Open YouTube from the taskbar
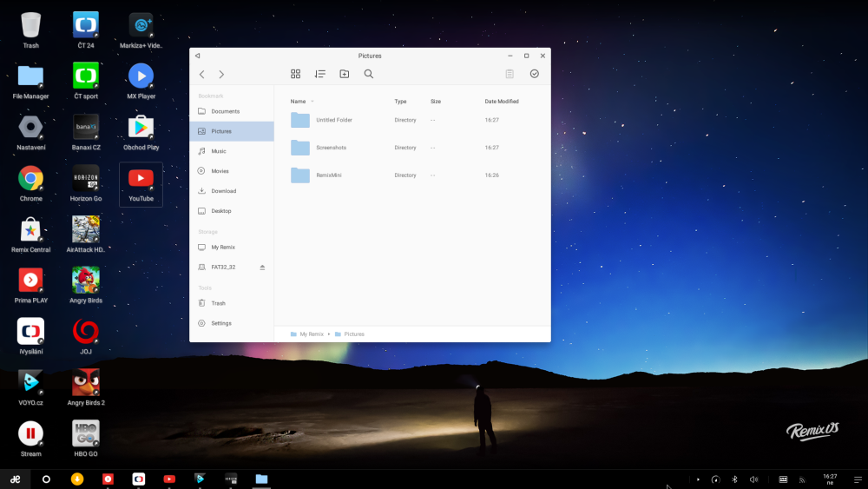The width and height of the screenshot is (868, 489). point(169,479)
